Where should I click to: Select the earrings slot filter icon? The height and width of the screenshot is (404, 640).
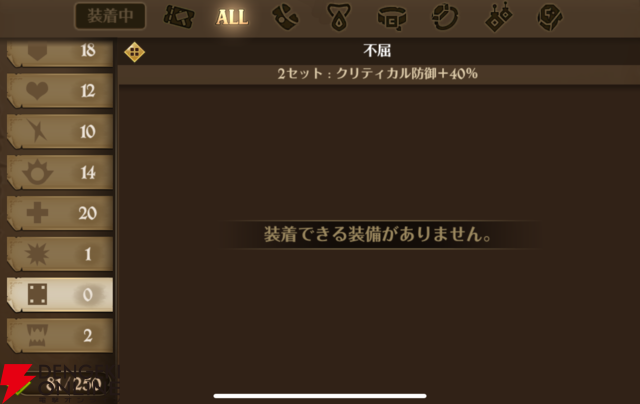[498, 17]
